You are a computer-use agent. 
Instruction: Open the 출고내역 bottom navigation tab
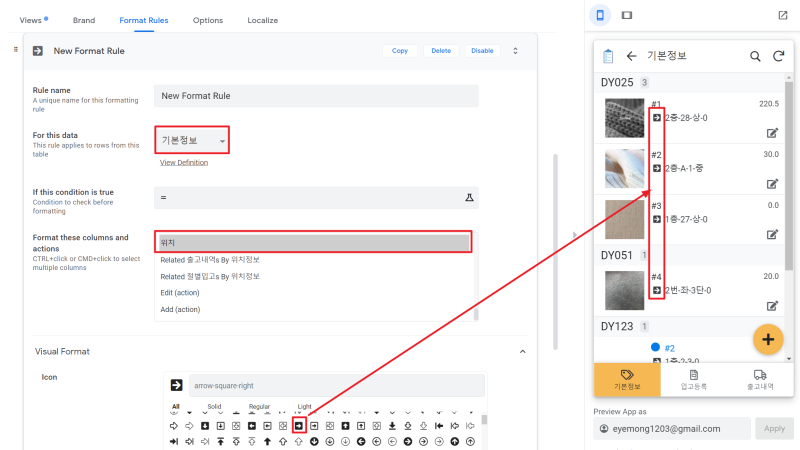click(x=760, y=380)
